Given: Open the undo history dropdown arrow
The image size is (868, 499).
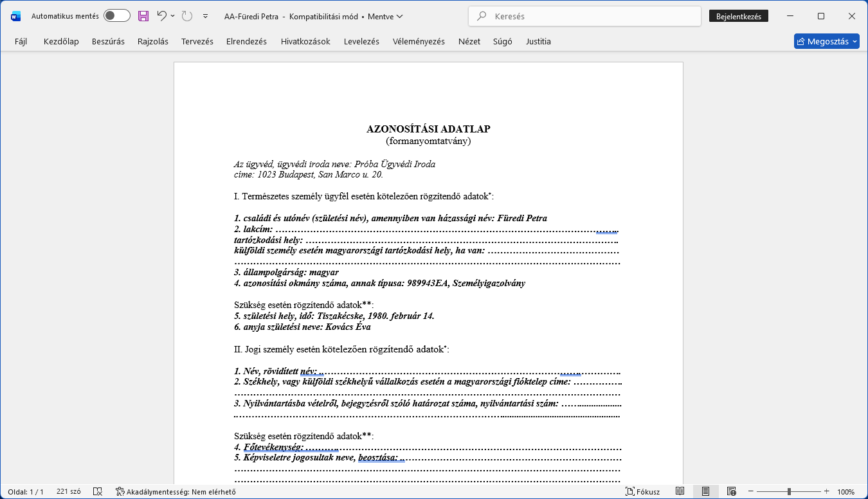Looking at the screenshot, I should [173, 16].
